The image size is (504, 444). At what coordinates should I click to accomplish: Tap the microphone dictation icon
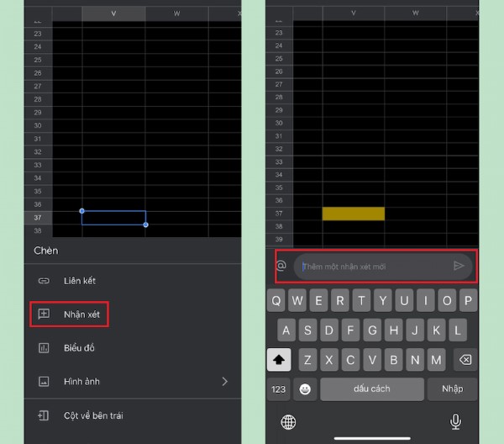pyautogui.click(x=456, y=421)
